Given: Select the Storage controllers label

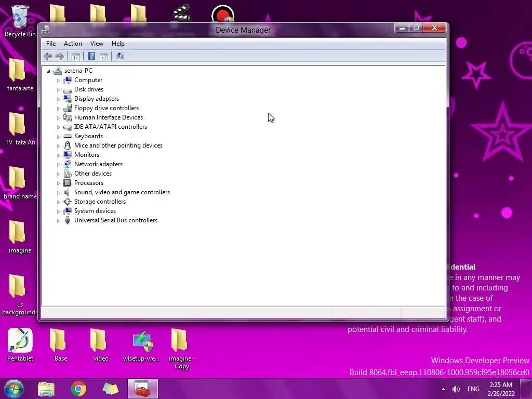Looking at the screenshot, I should (x=100, y=202).
